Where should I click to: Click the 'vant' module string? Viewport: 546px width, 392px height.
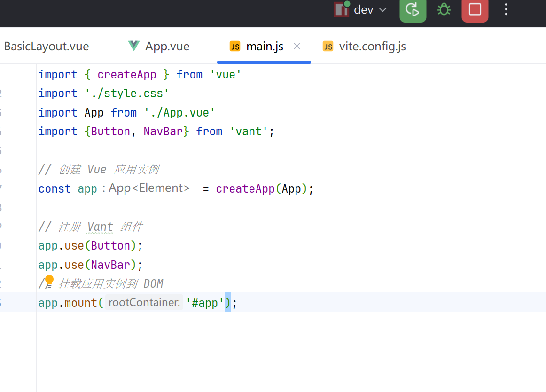click(248, 132)
